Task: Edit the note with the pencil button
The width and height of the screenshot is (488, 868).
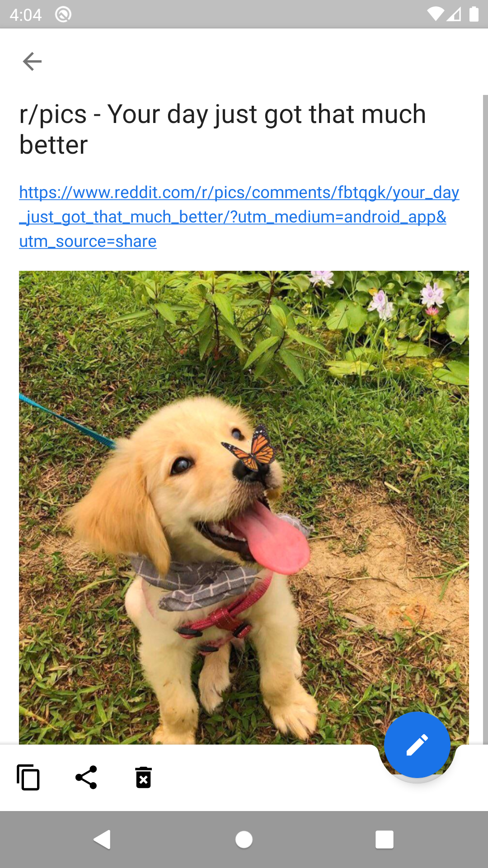Action: pos(417,745)
